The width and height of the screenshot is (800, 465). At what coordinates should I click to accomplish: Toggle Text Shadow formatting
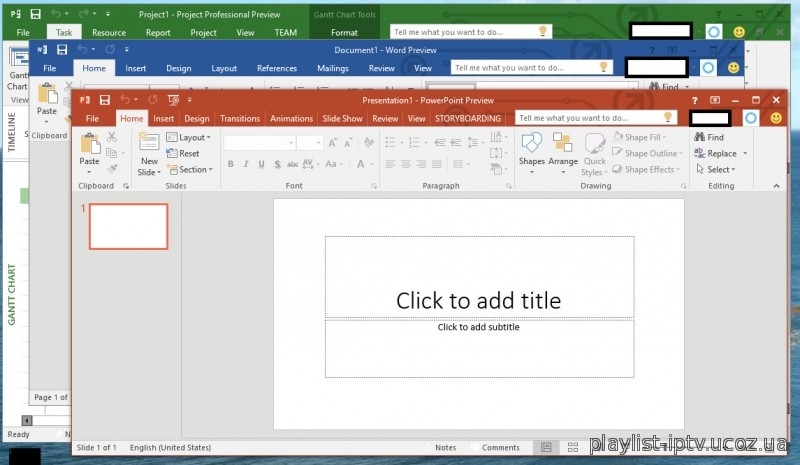(277, 164)
